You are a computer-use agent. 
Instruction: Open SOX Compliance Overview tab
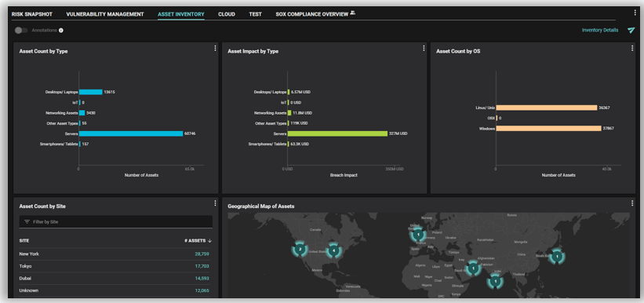(x=311, y=14)
